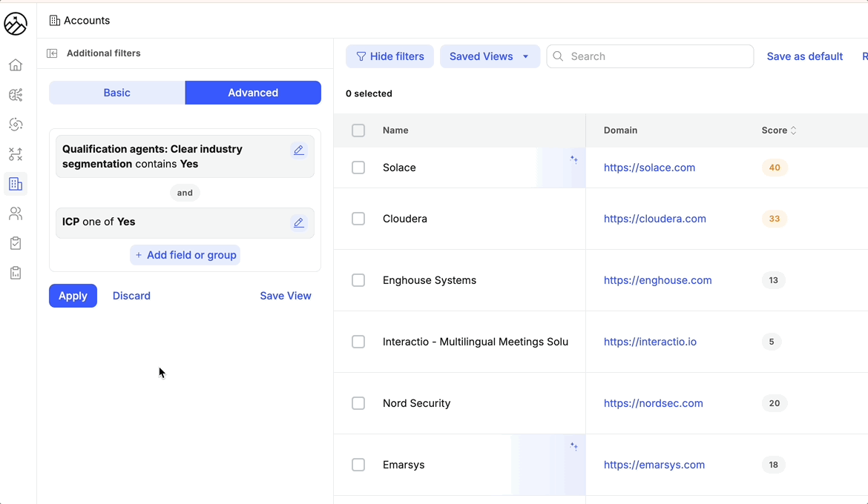Toggle the select-all checkbox in header
This screenshot has height=504, width=868.
[358, 130]
